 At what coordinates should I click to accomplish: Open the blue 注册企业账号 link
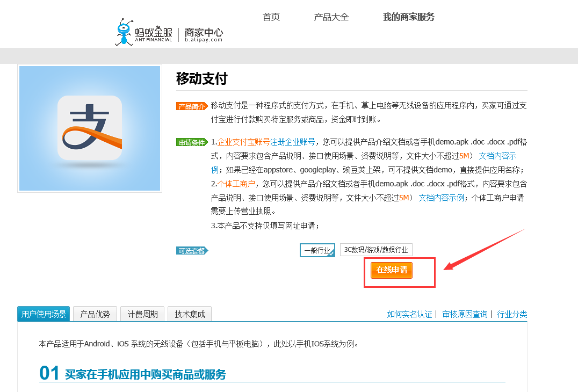pyautogui.click(x=292, y=142)
